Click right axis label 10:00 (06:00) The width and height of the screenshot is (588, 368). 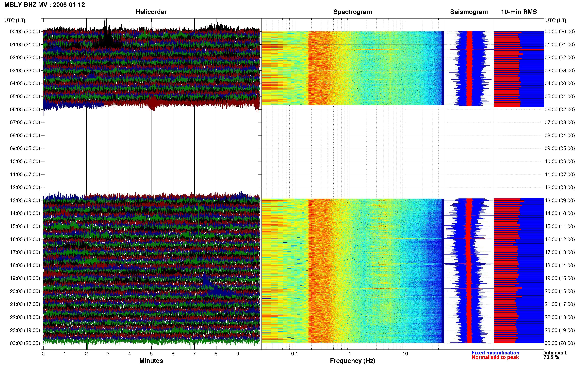click(x=560, y=161)
